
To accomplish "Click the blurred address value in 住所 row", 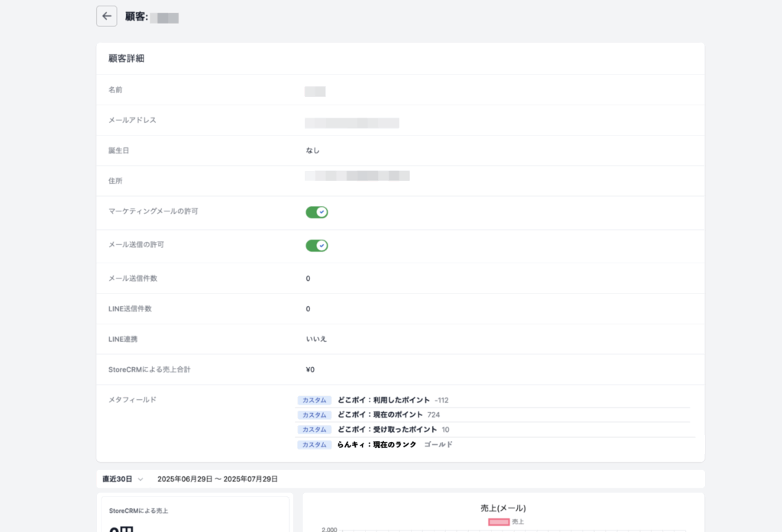I will pos(357,176).
